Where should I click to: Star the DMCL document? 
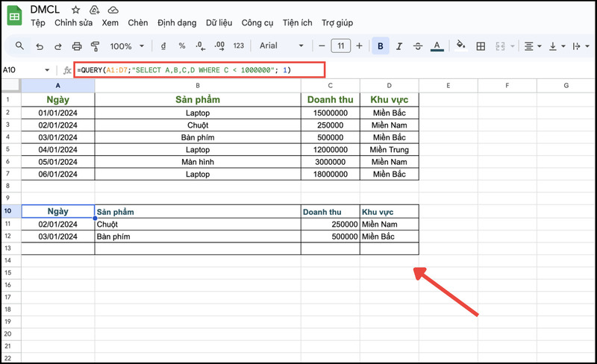tap(75, 10)
